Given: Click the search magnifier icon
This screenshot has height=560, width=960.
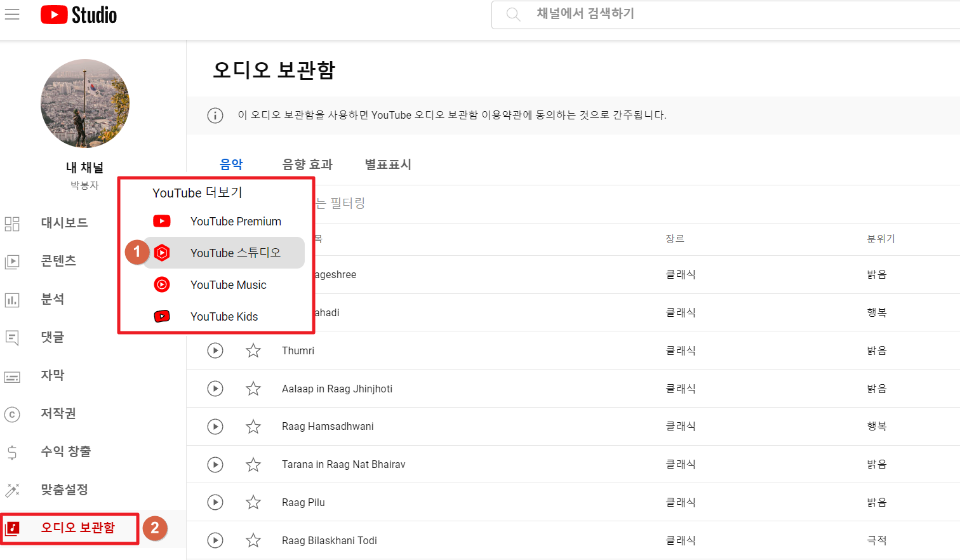Looking at the screenshot, I should pyautogui.click(x=513, y=14).
